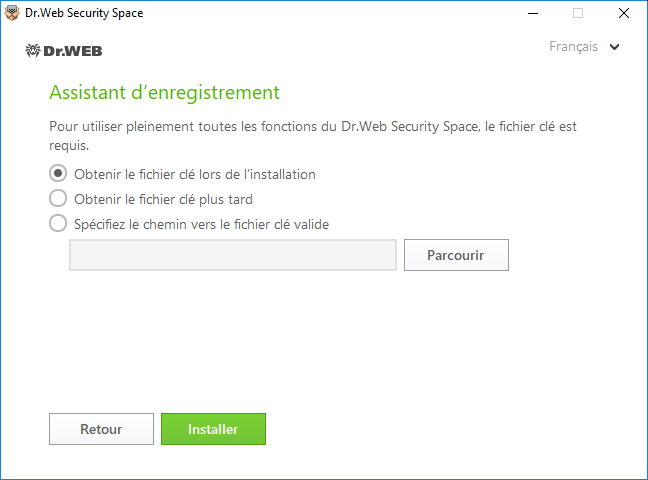
Task: Click the 'Obtenir le fichier clé plus tard' label
Action: pyautogui.click(x=163, y=200)
